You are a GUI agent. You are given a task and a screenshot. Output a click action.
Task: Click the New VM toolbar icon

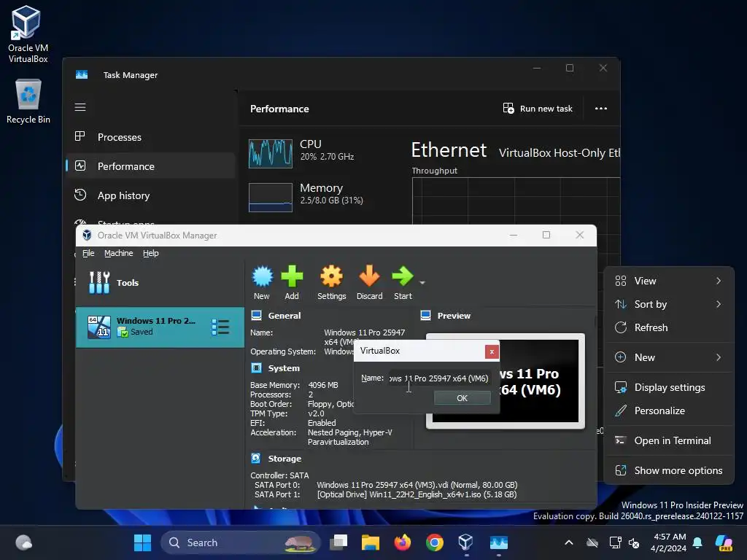click(x=262, y=283)
